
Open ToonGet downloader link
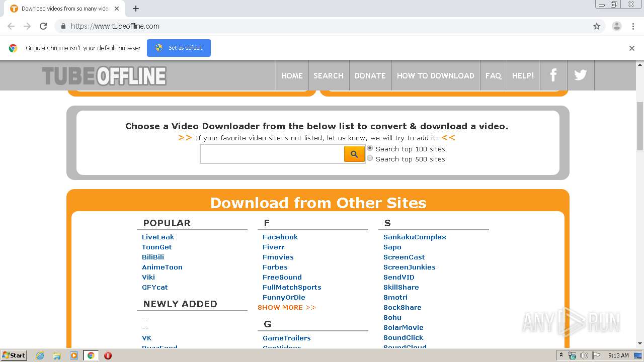coord(157,247)
